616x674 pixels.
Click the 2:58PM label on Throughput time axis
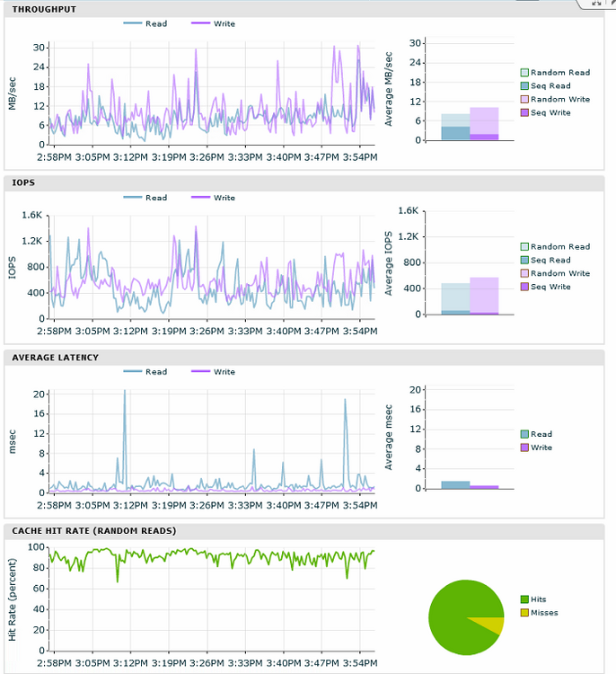54,157
